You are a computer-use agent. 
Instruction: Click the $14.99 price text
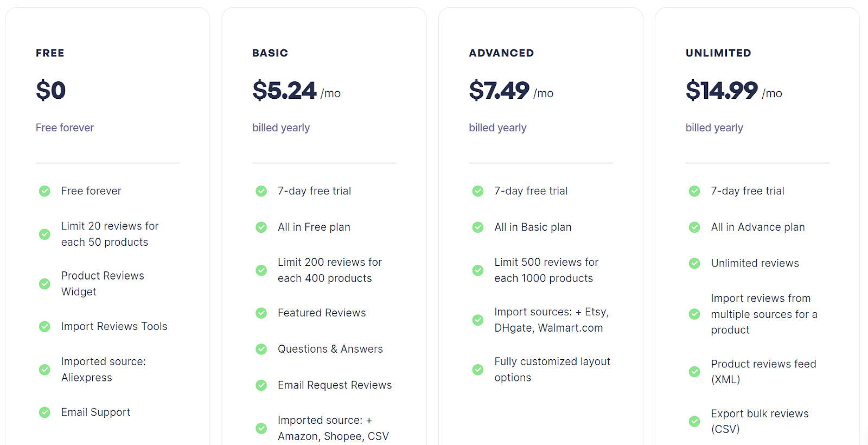click(722, 90)
